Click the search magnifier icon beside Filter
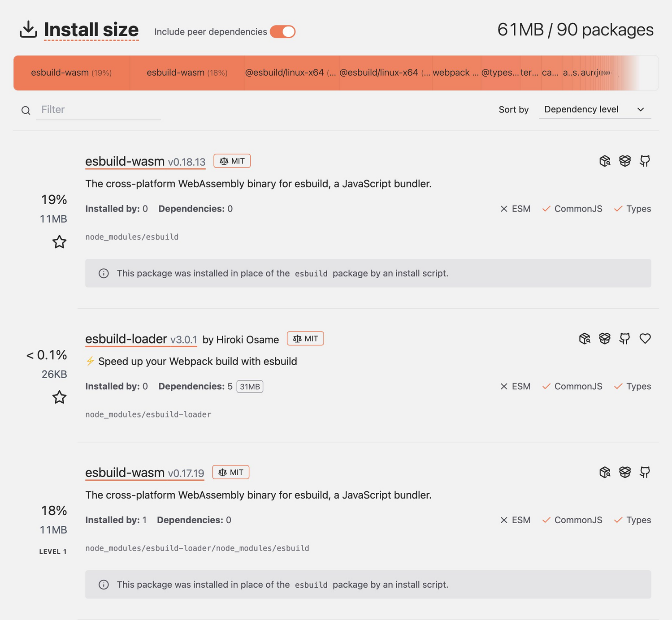The width and height of the screenshot is (672, 620). [x=26, y=110]
